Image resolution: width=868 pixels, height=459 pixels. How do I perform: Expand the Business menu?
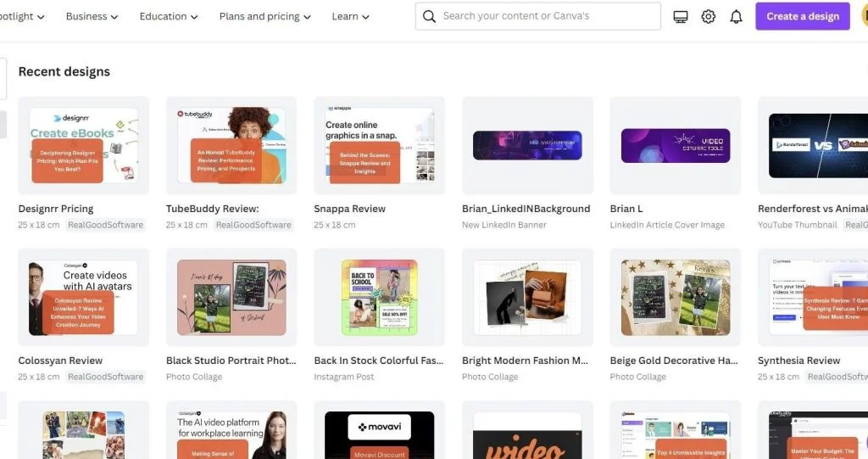pyautogui.click(x=92, y=17)
